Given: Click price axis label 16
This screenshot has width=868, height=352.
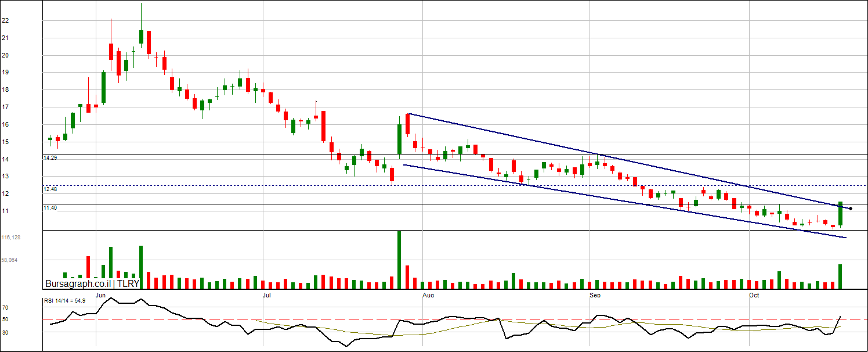Looking at the screenshot, I should pos(5,124).
